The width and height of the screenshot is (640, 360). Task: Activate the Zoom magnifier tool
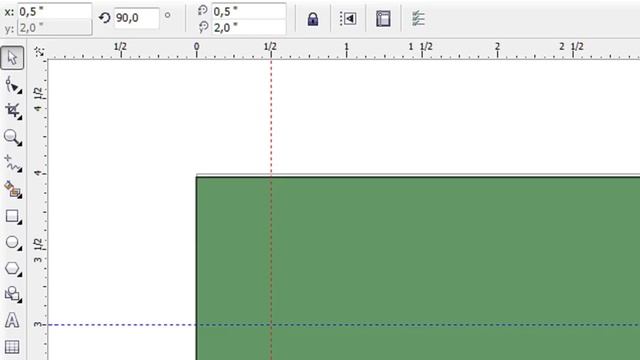tap(12, 138)
